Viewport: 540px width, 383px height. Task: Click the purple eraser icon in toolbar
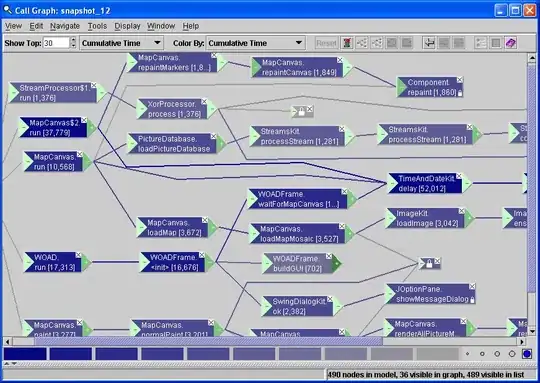coord(511,43)
